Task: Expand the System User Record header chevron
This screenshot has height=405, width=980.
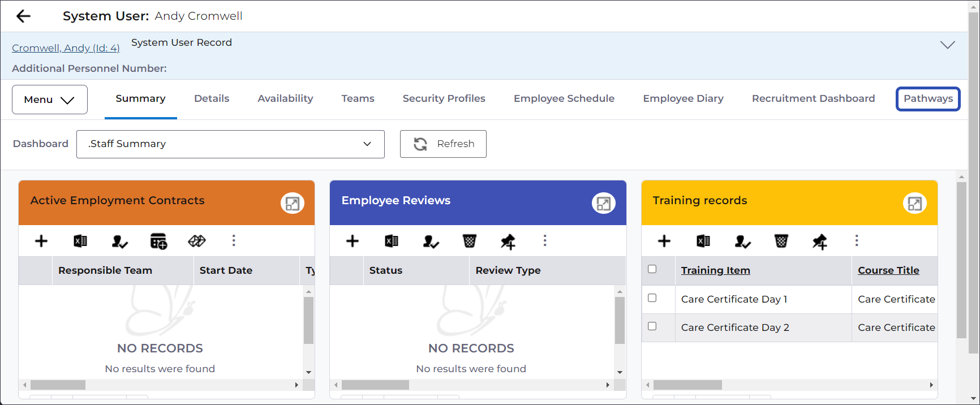Action: [x=948, y=45]
